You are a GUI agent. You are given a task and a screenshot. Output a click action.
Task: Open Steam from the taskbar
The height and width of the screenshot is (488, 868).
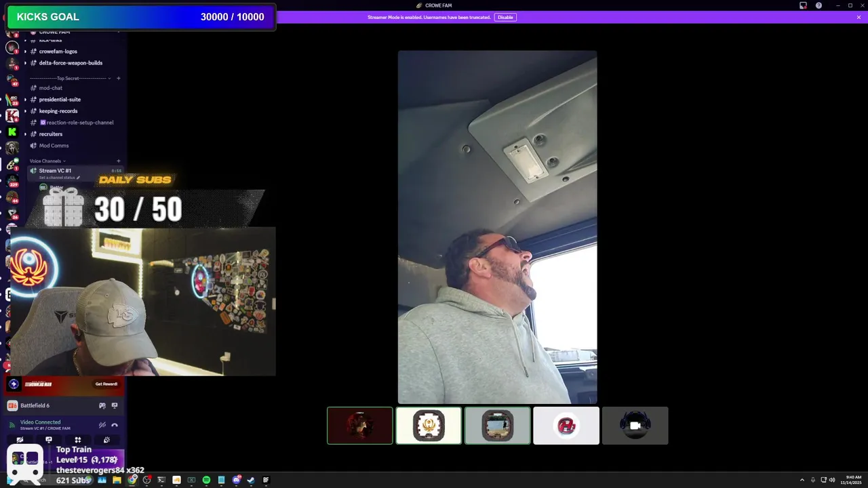pos(251,480)
